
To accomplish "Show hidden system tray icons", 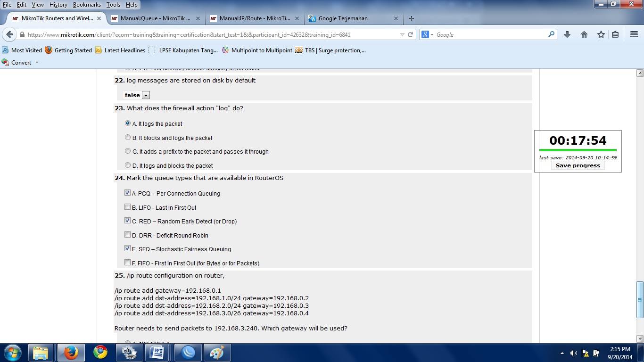I will (562, 353).
